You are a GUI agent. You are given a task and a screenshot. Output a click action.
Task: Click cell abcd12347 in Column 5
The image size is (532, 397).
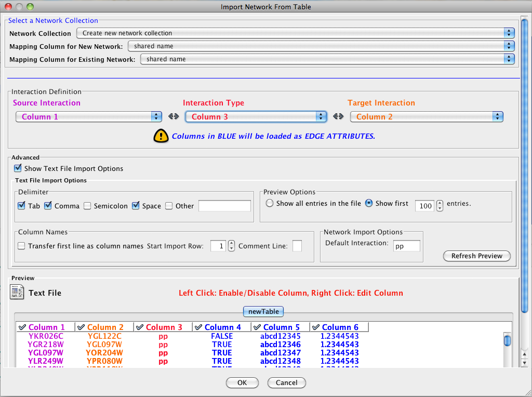tap(281, 353)
